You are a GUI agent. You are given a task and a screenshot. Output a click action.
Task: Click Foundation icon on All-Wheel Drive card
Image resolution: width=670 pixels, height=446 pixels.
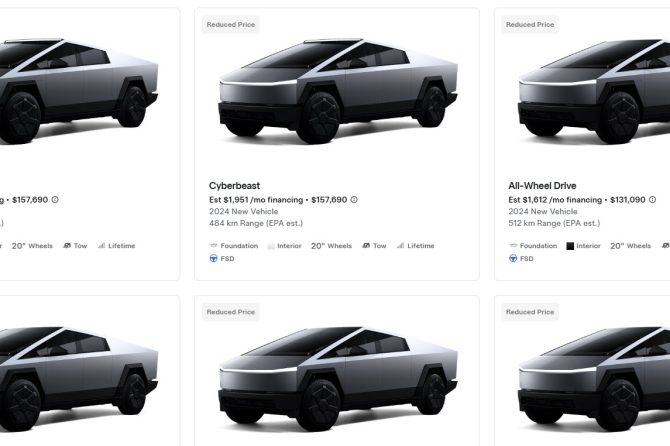point(513,246)
